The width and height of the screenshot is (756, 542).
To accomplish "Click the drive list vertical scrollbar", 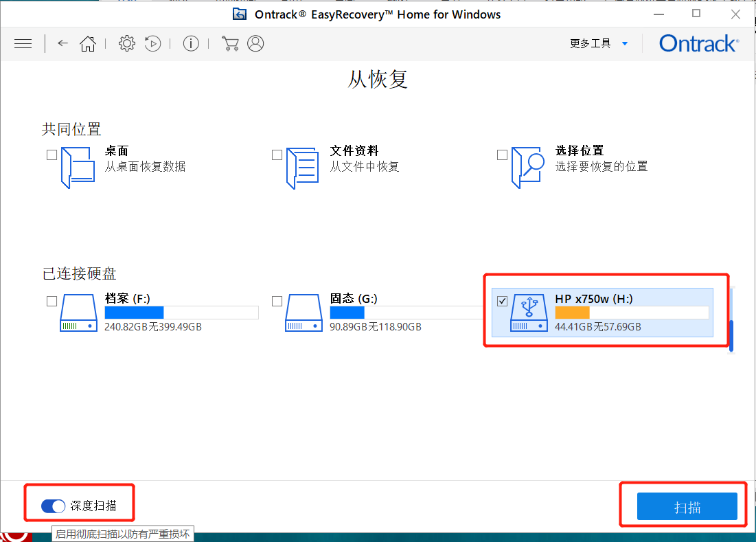I will 731,336.
